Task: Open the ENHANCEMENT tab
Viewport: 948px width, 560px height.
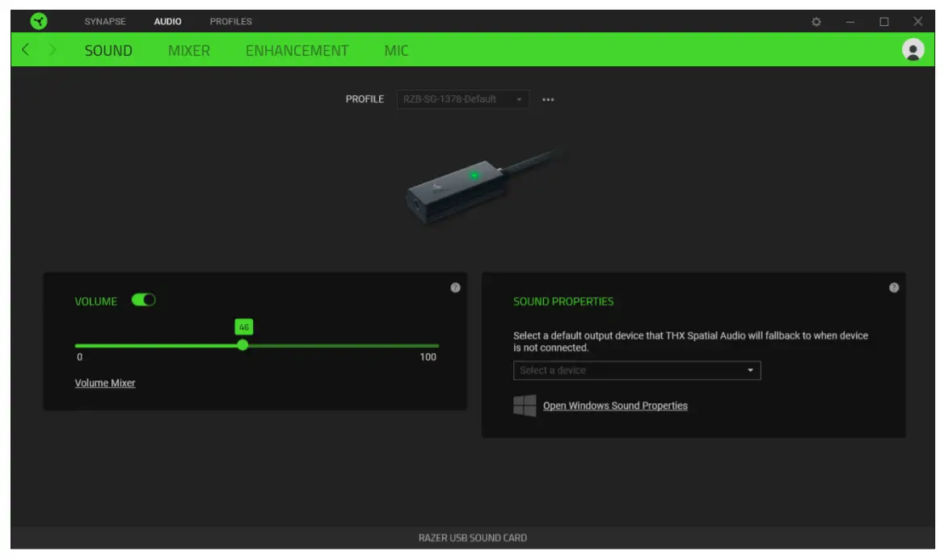Action: click(297, 50)
